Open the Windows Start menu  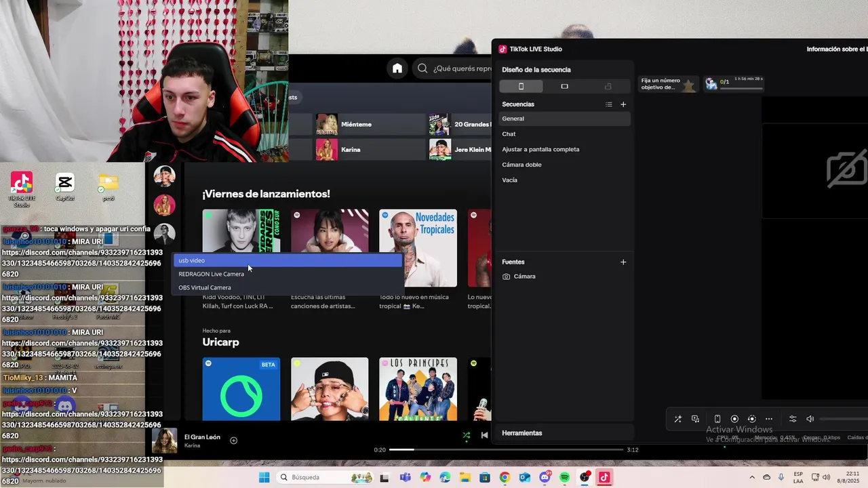(264, 477)
